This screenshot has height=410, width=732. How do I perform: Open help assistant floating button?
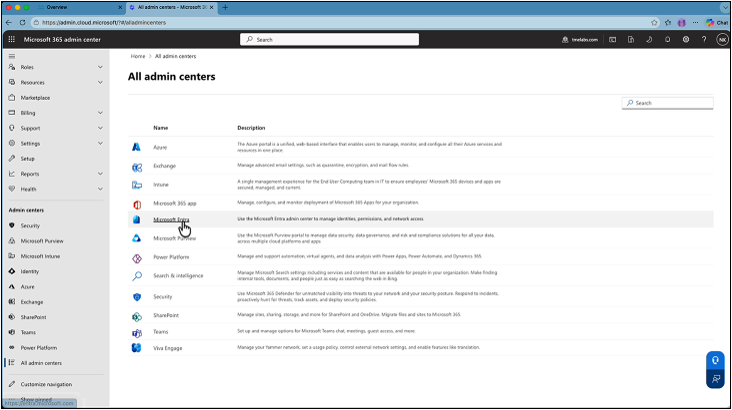715,361
